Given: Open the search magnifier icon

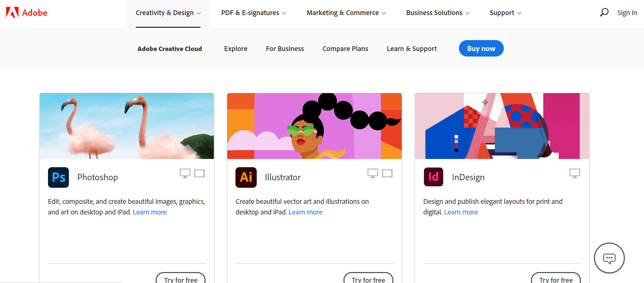Looking at the screenshot, I should (x=604, y=12).
